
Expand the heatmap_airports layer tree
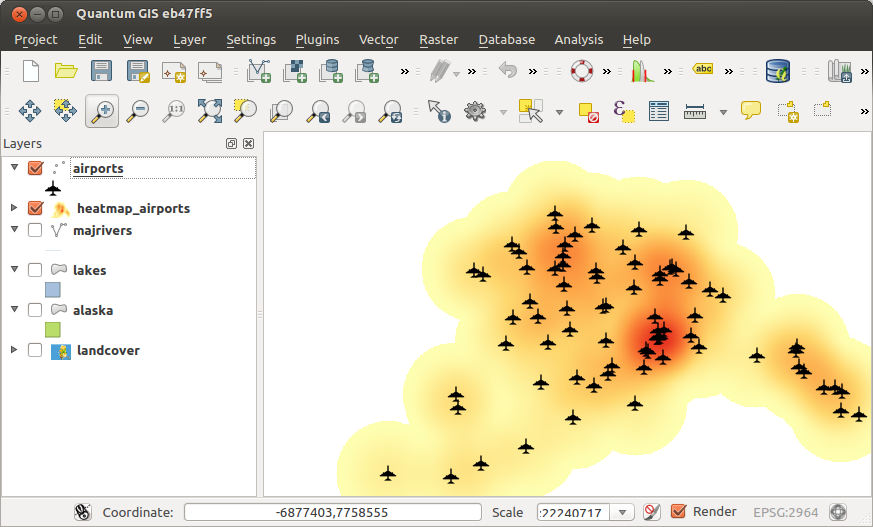tap(14, 208)
